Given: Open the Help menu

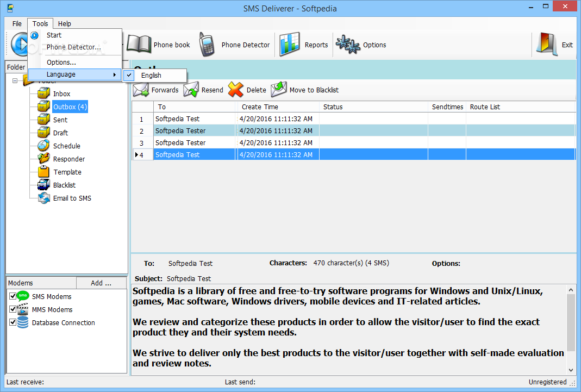Looking at the screenshot, I should (65, 24).
